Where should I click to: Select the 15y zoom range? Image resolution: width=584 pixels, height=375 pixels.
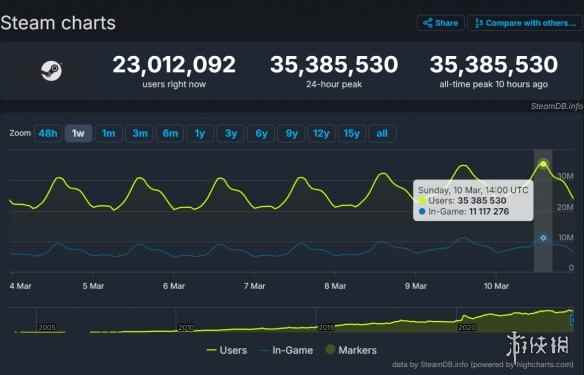click(x=352, y=133)
